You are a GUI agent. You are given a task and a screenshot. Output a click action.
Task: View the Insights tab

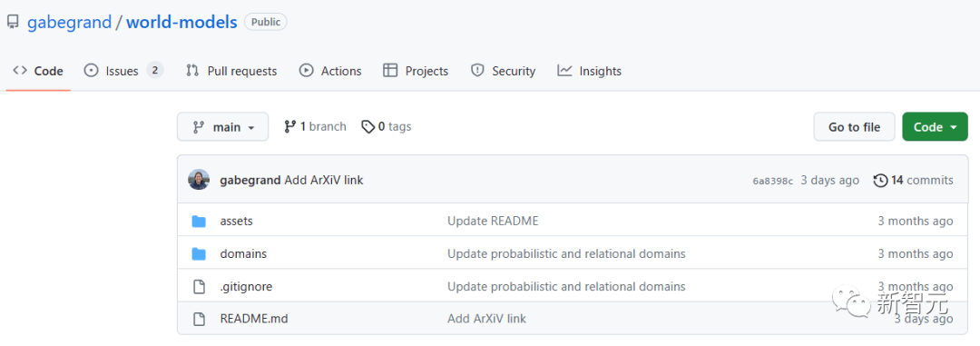click(590, 71)
